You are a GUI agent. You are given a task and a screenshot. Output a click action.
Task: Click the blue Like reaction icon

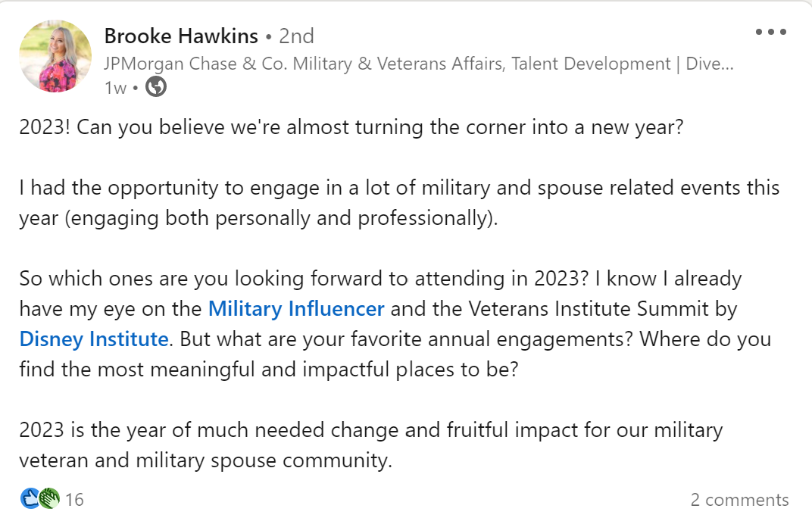pos(30,498)
